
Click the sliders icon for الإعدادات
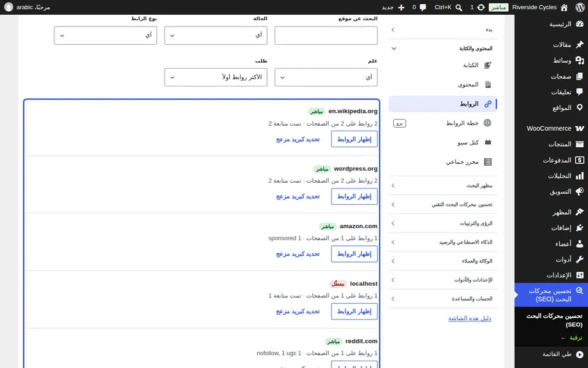click(x=580, y=275)
